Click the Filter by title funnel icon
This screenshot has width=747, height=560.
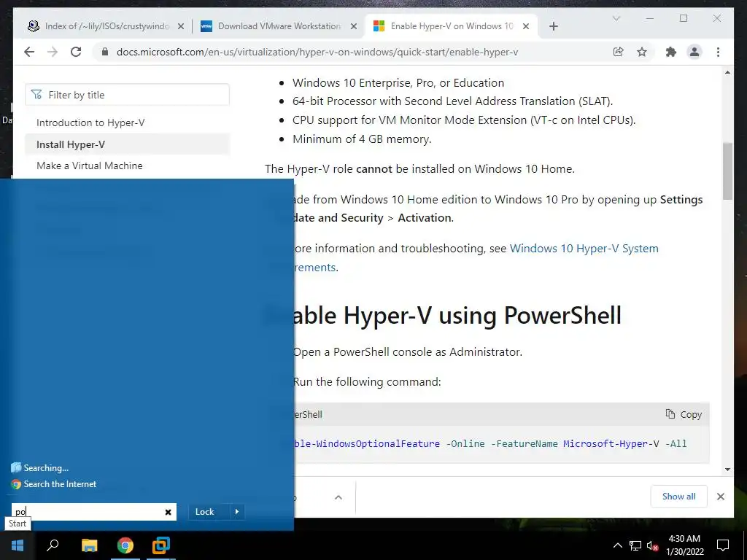(x=36, y=95)
